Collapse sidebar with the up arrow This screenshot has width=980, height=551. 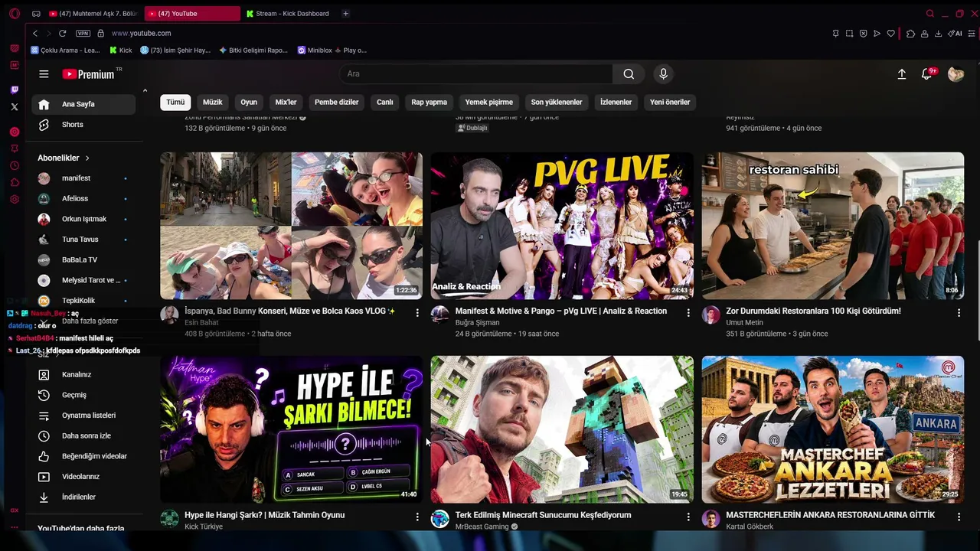145,91
